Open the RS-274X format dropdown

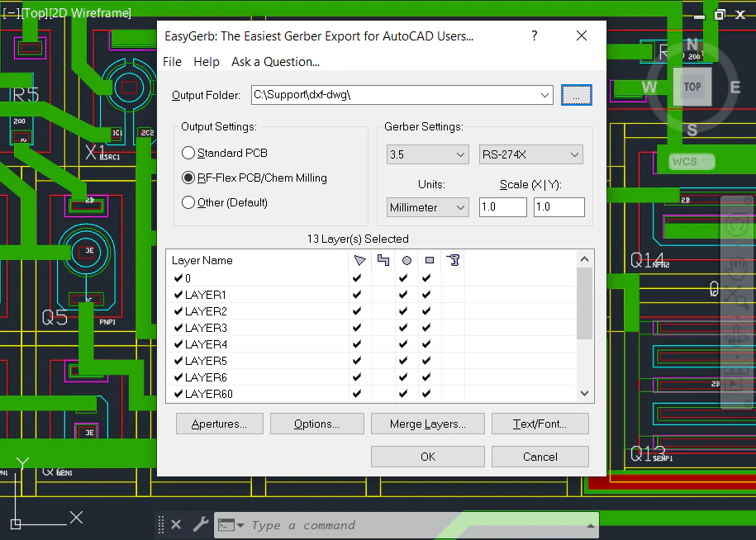click(530, 154)
